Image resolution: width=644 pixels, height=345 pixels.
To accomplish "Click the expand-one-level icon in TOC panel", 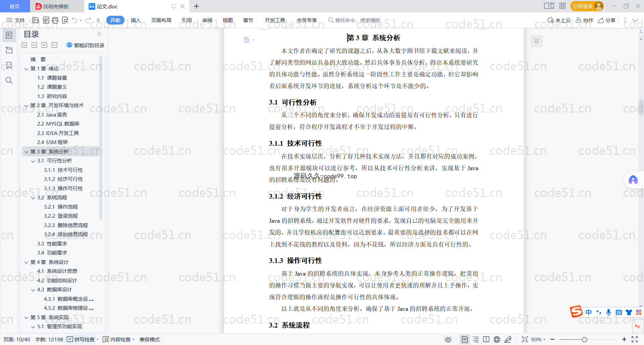I will 24,45.
